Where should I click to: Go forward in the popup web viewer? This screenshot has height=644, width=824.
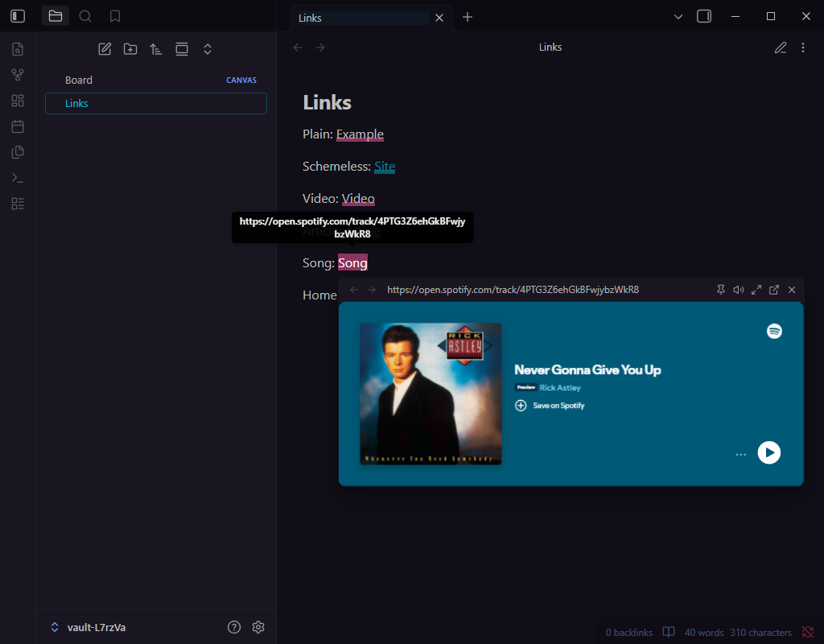point(372,290)
